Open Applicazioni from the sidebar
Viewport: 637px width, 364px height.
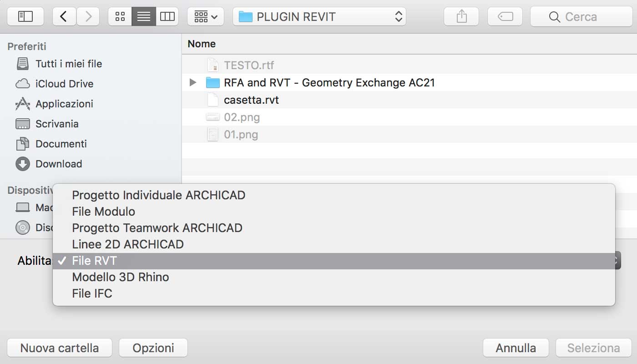pyautogui.click(x=64, y=104)
